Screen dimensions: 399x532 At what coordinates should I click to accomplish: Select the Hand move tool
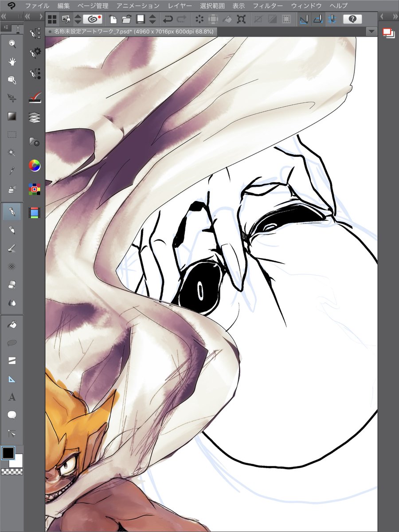coord(12,62)
